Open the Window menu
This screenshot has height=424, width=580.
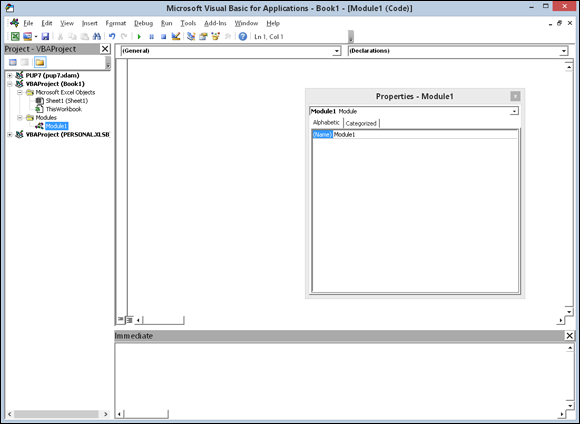246,23
